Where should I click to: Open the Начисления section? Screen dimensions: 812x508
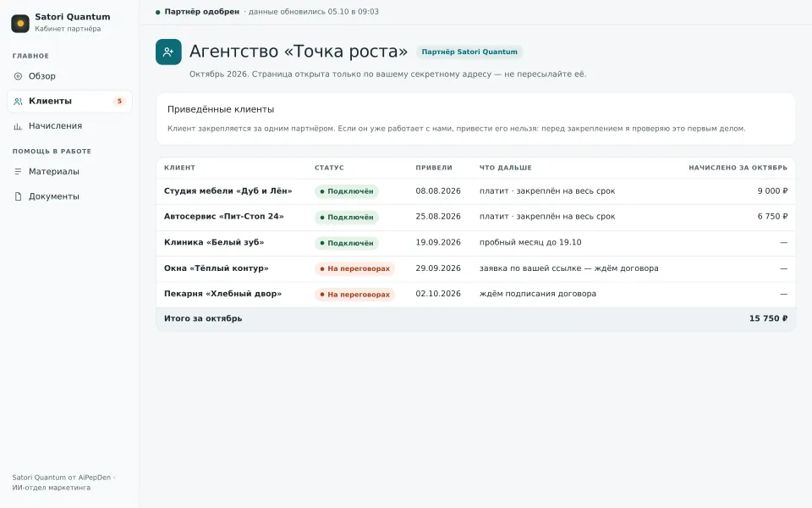tap(69, 126)
